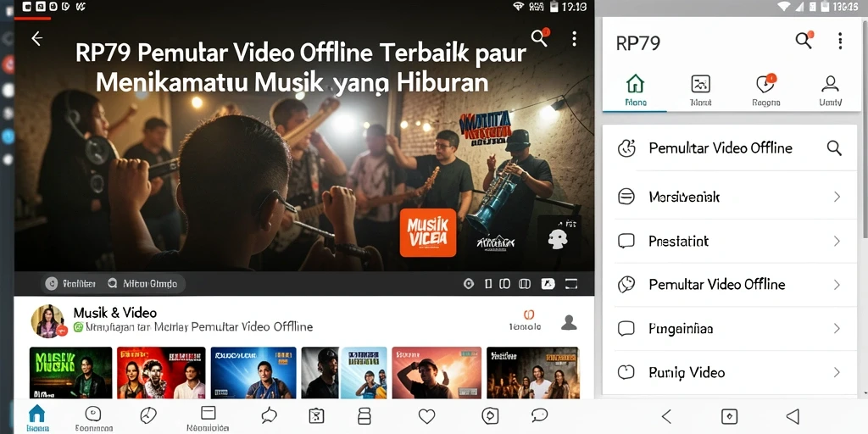
Task: Toggle the white square mode icon in player controls
Action: 548,284
